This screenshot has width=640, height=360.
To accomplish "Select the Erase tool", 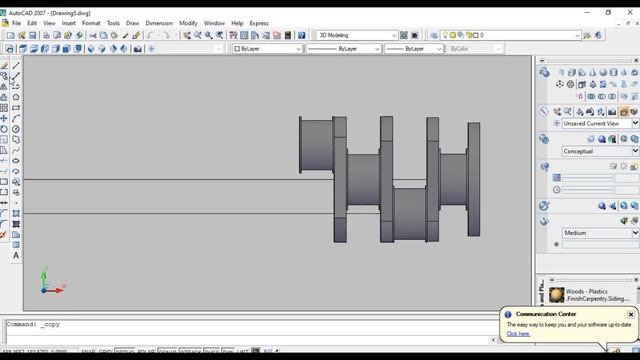I will [x=4, y=65].
